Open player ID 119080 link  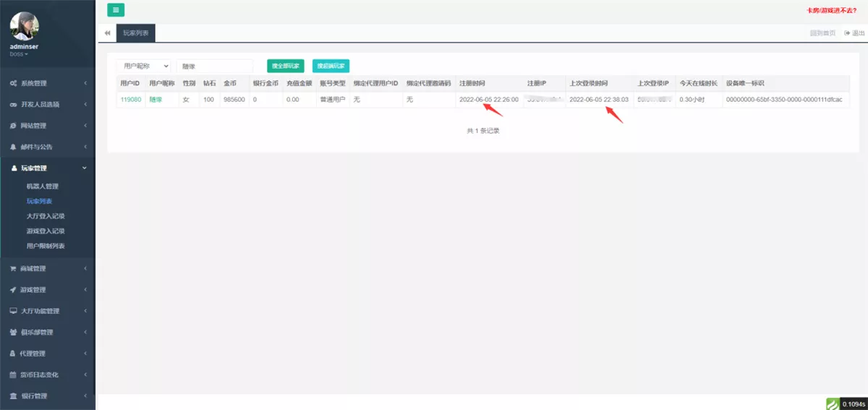[x=131, y=100]
